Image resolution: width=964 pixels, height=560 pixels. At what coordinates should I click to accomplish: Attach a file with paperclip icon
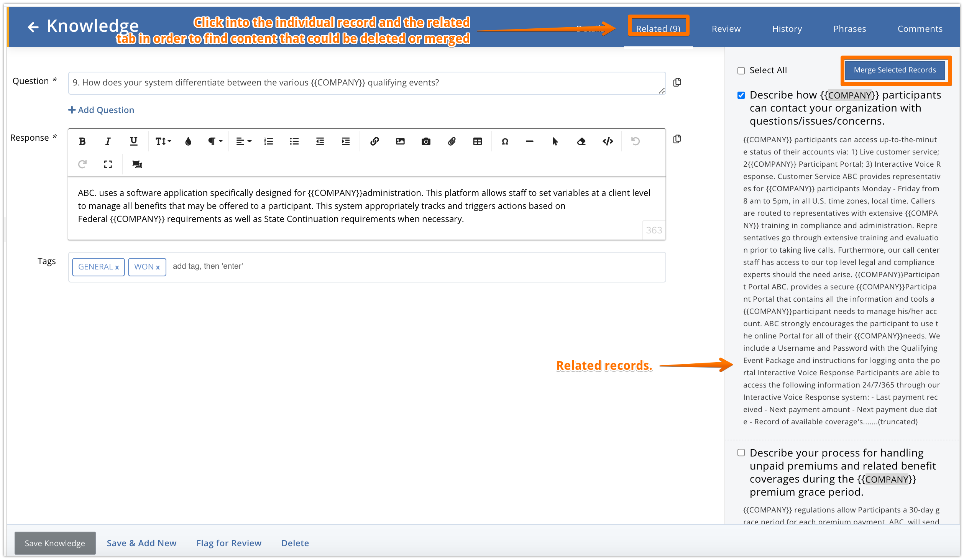pyautogui.click(x=452, y=141)
